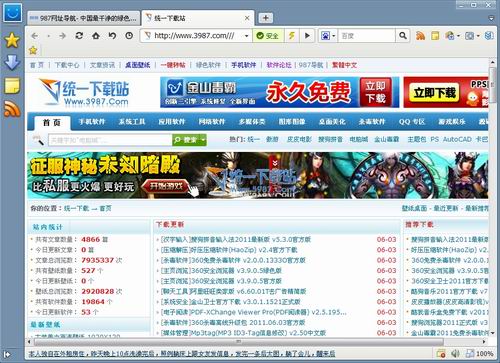The width and height of the screenshot is (500, 363).
Task: Reload the page with the refresh icon
Action: [x=79, y=36]
